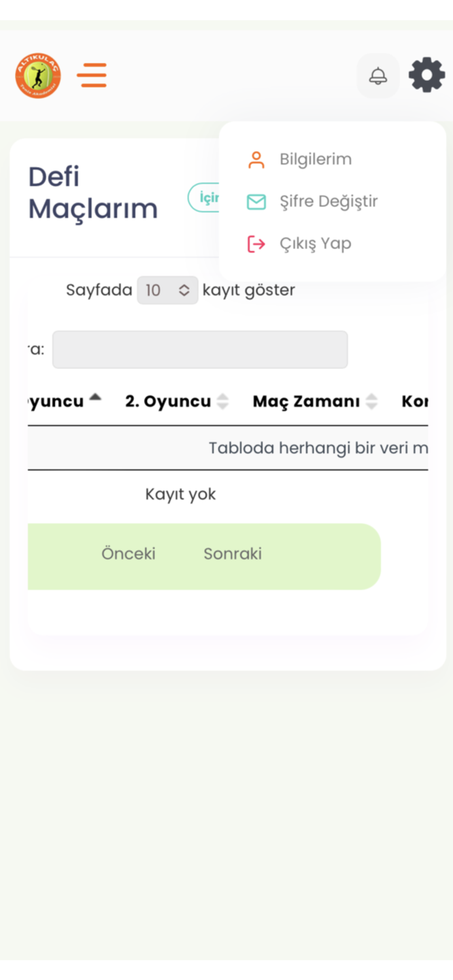This screenshot has width=453, height=980.
Task: Click the logout arrow icon beside Çıkış Yap
Action: point(257,243)
